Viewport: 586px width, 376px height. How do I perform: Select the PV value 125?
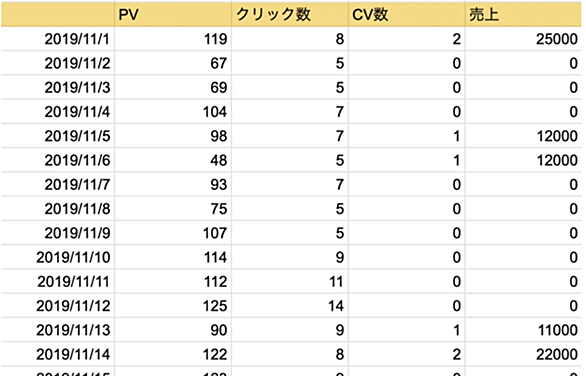173,306
